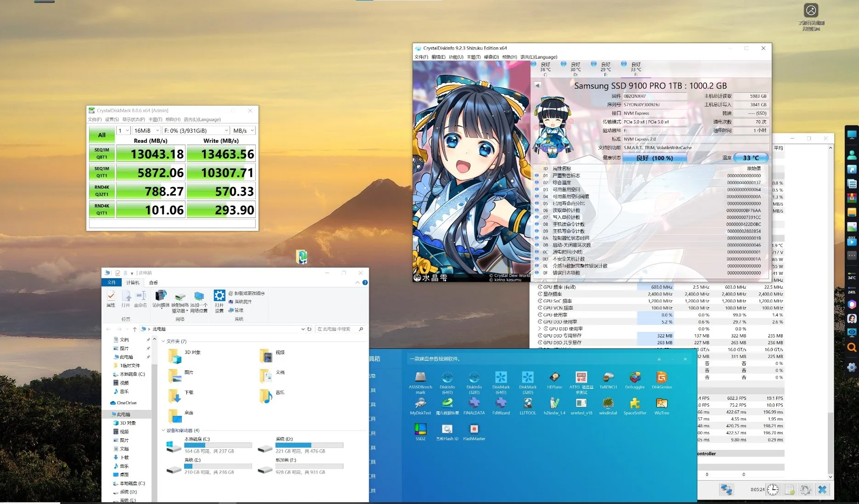Screen dimensions: 859x504
Task: Launch HDTune from the disk toolbox
Action: pos(554,378)
